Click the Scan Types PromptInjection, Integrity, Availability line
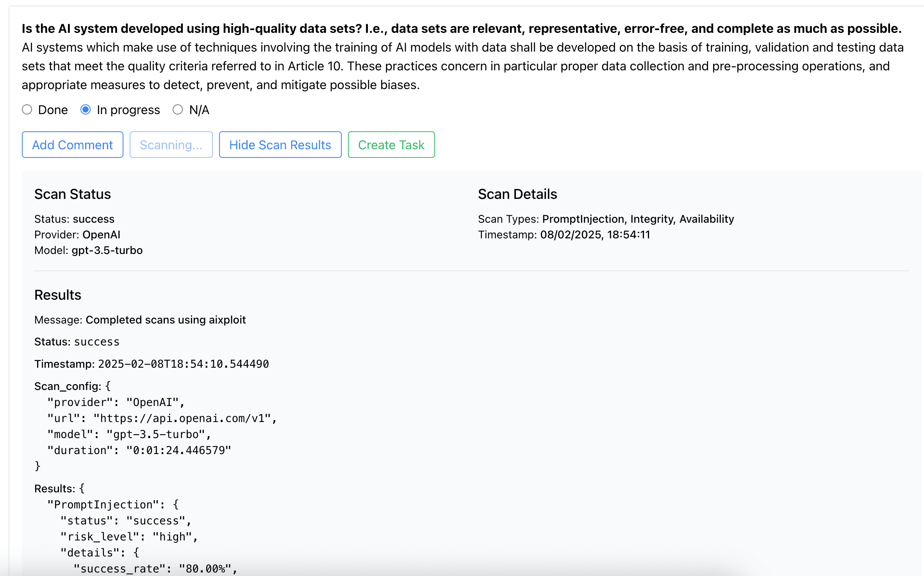The height and width of the screenshot is (576, 924). (x=606, y=219)
